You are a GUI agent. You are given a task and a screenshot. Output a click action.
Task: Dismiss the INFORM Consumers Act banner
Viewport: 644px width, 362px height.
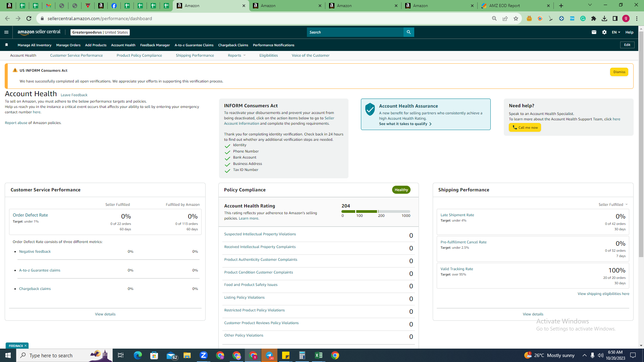(619, 72)
